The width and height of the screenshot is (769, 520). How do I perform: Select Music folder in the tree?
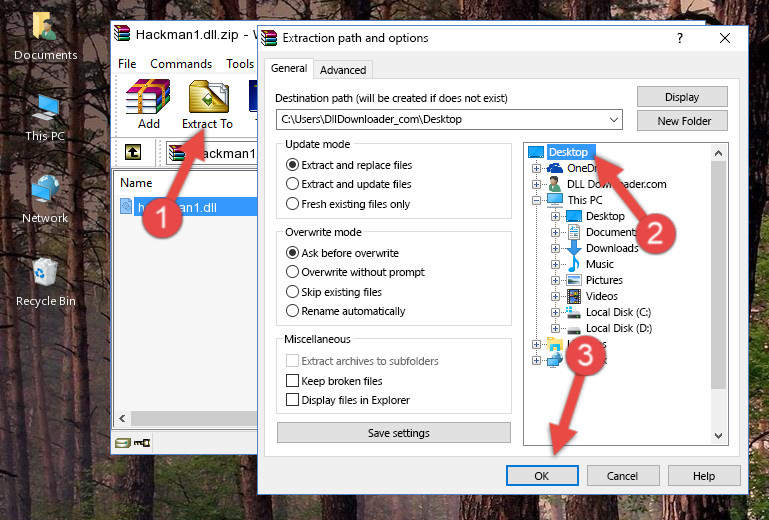[599, 264]
